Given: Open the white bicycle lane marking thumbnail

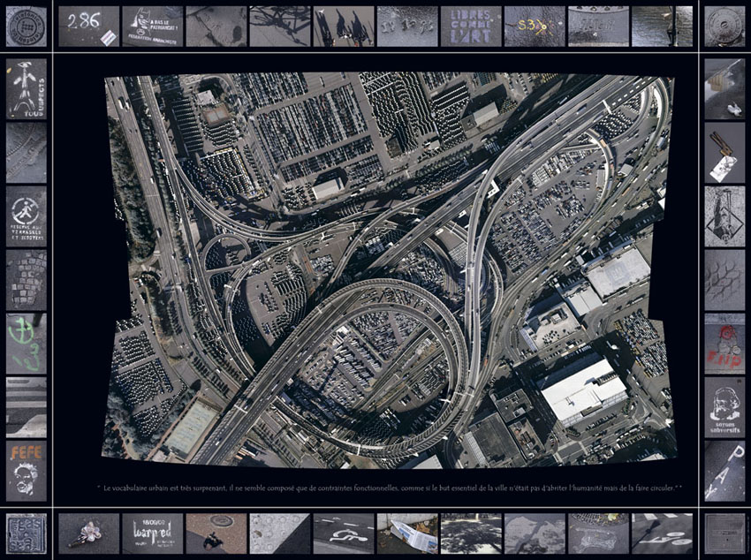Looking at the screenshot, I should click(343, 534).
